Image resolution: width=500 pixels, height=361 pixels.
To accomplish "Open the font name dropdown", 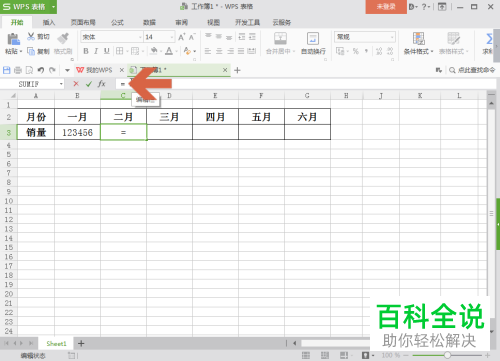I will click(140, 37).
